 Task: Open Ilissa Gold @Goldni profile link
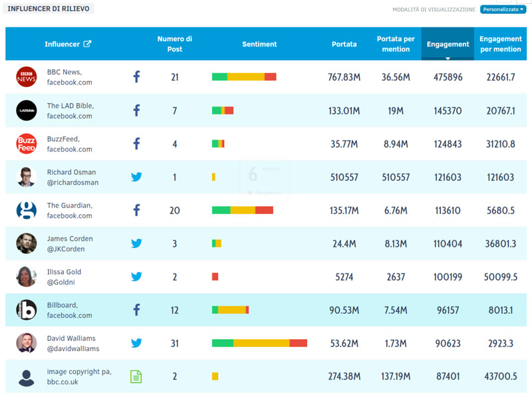click(64, 277)
